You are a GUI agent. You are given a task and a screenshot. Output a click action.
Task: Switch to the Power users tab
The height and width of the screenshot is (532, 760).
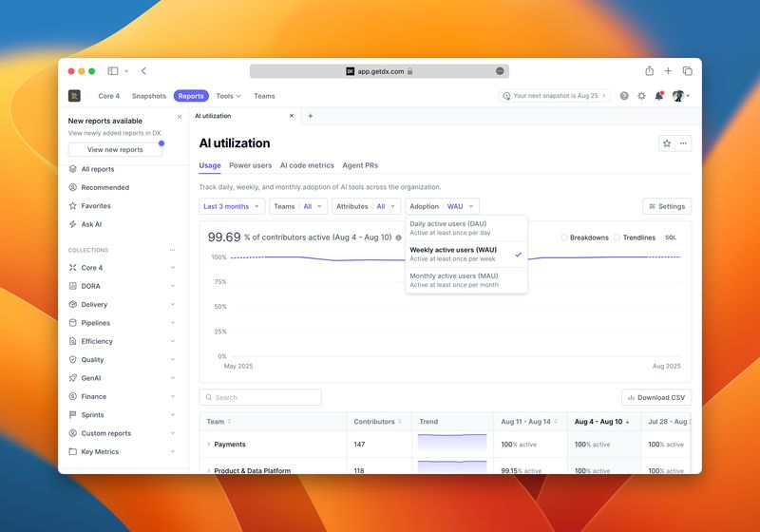pyautogui.click(x=250, y=165)
